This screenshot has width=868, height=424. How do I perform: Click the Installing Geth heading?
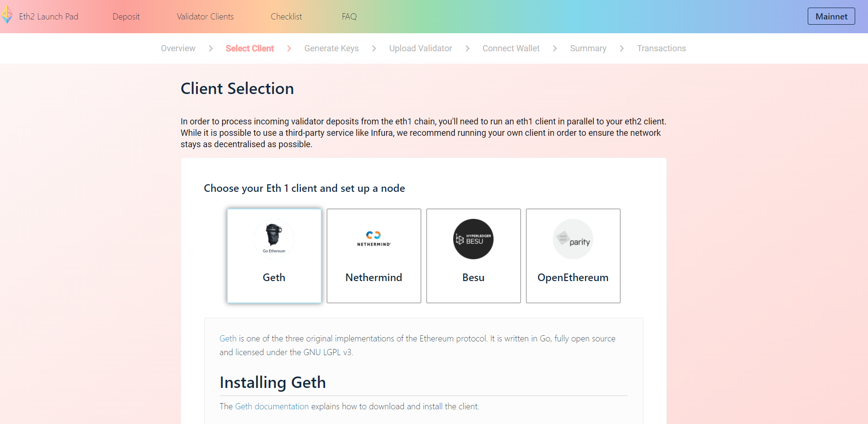pos(273,383)
